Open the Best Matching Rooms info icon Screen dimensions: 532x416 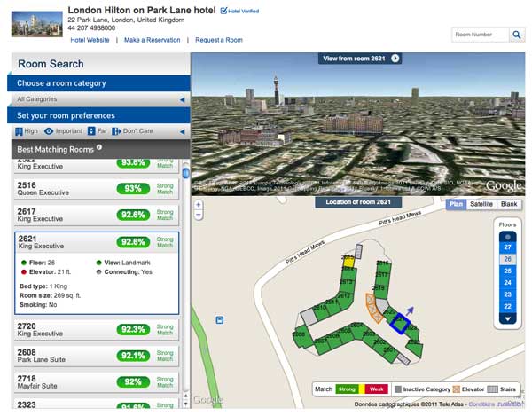pyautogui.click(x=99, y=147)
